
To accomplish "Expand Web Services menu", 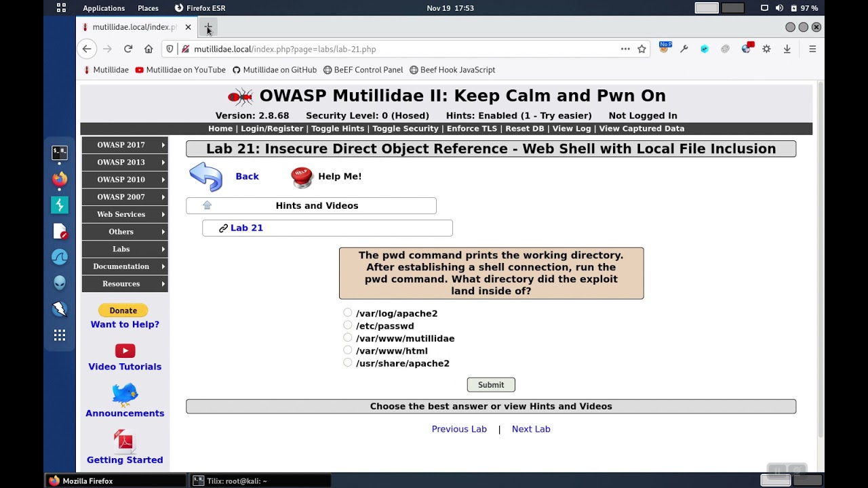I will [125, 214].
